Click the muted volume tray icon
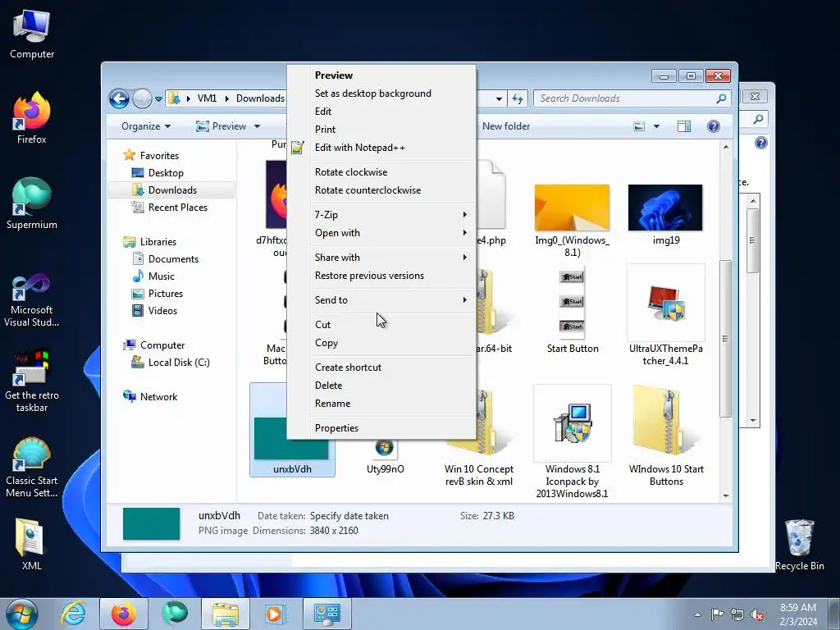The image size is (840, 630). [x=757, y=614]
